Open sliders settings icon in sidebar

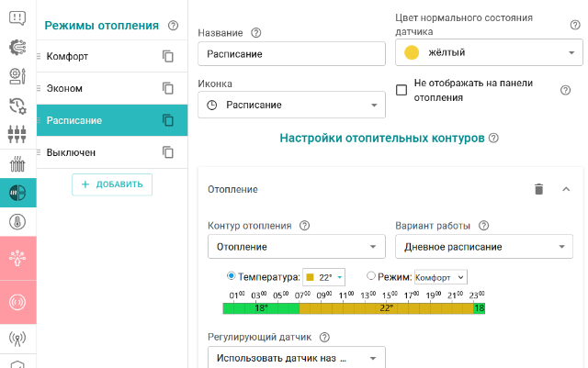[17, 134]
